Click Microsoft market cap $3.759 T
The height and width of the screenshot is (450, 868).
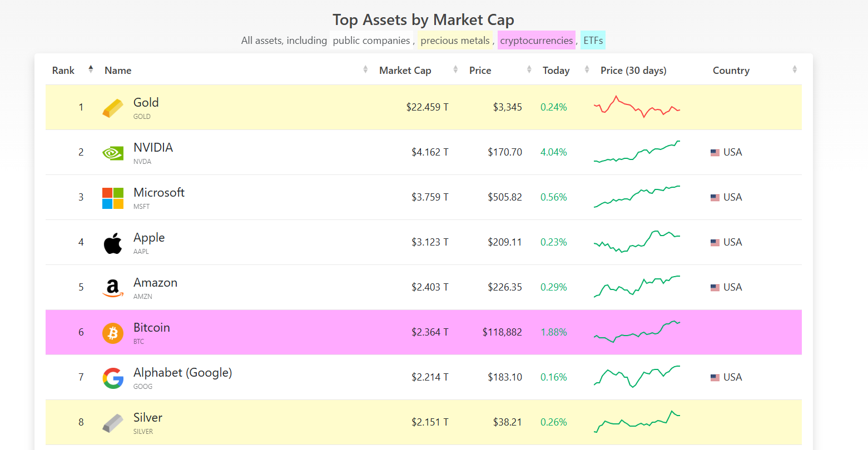point(430,197)
